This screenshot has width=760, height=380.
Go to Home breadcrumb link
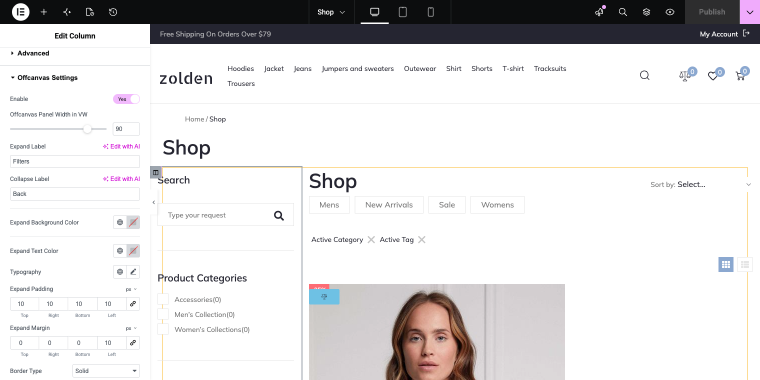click(x=194, y=119)
